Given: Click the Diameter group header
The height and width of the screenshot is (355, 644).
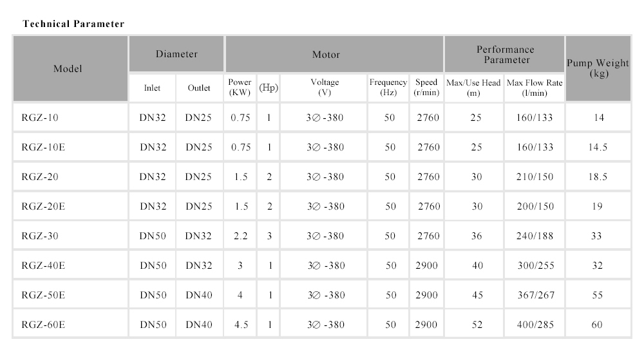Looking at the screenshot, I should click(176, 55).
